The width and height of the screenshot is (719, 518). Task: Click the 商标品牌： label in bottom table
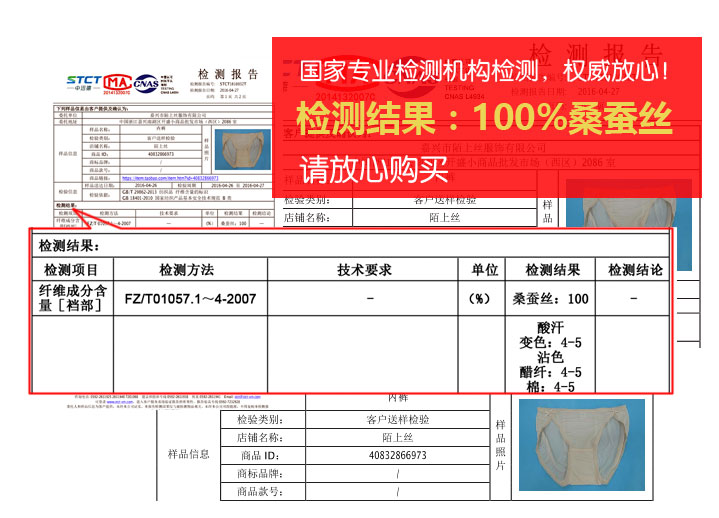click(260, 474)
